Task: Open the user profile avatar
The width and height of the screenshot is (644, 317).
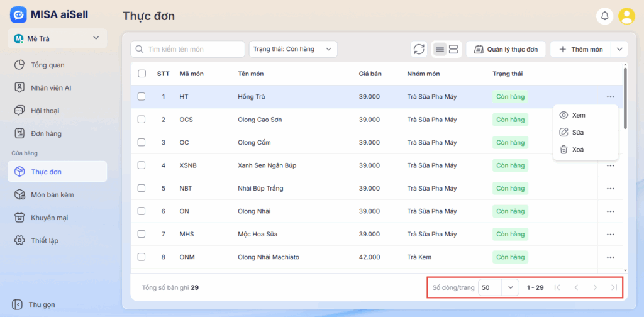Action: coord(626,16)
